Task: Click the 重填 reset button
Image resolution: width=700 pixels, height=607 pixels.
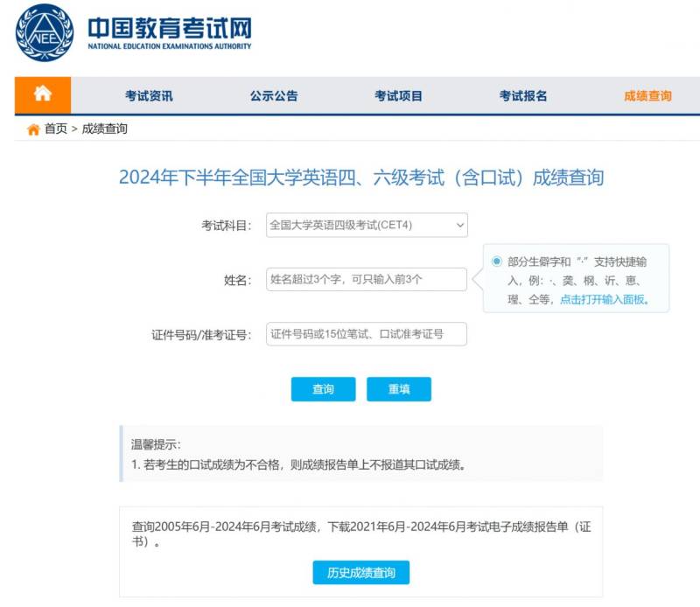Action: [399, 389]
